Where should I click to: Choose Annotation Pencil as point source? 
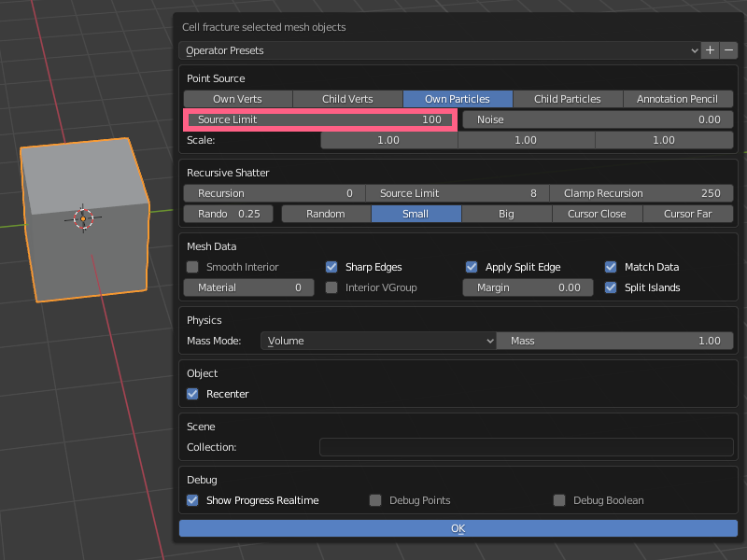click(x=679, y=99)
